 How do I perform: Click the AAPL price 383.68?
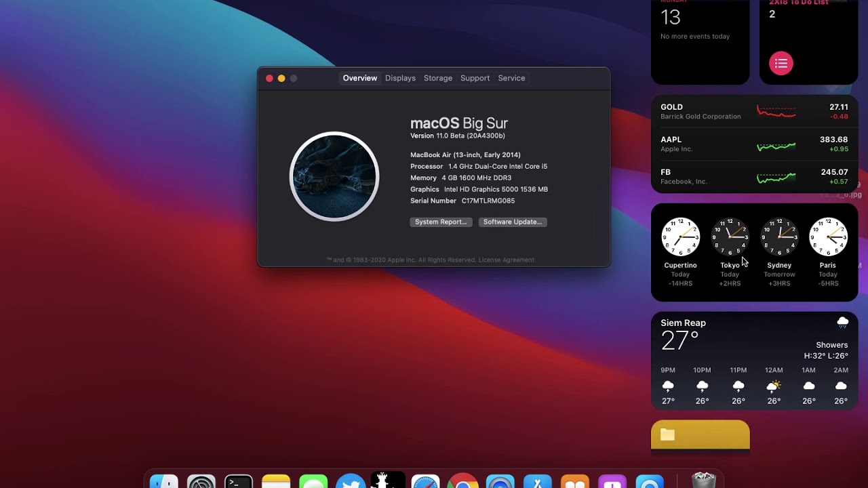(834, 140)
